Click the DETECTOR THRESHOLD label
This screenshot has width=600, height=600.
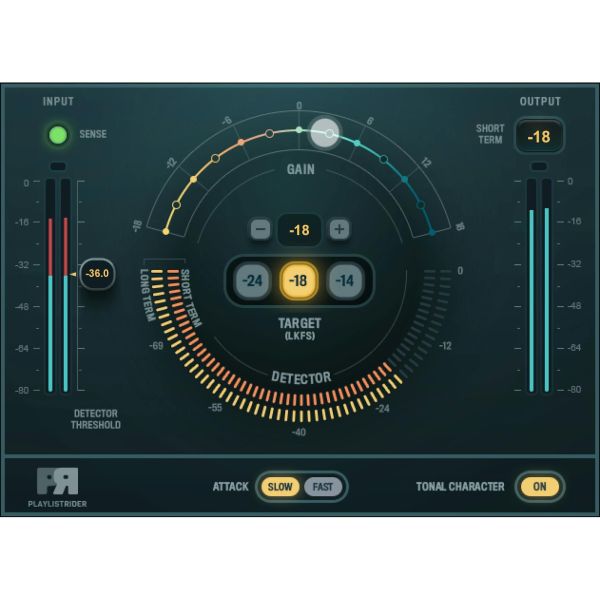[96, 419]
